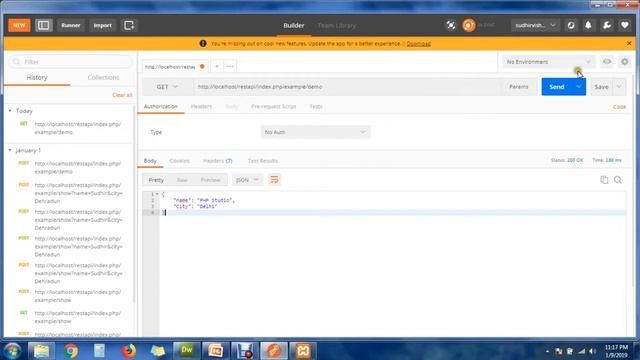Click the interceptor capture icon
640x360 pixels.
451,25
